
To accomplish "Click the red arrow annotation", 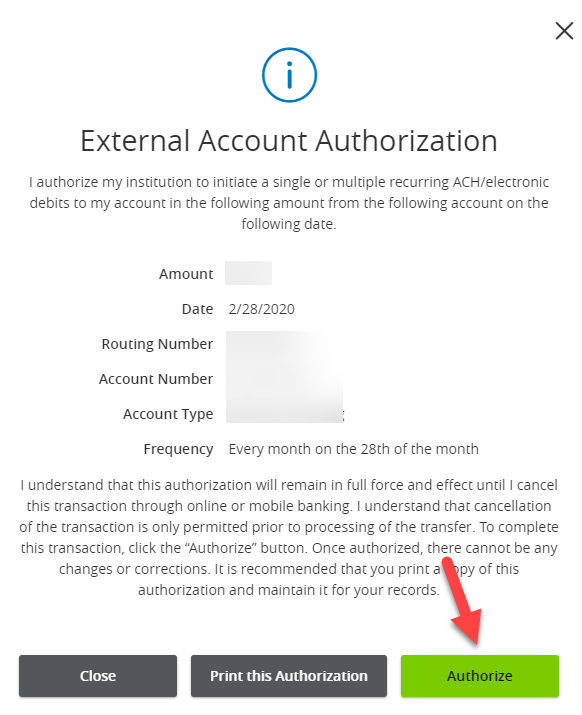I will coord(463,601).
